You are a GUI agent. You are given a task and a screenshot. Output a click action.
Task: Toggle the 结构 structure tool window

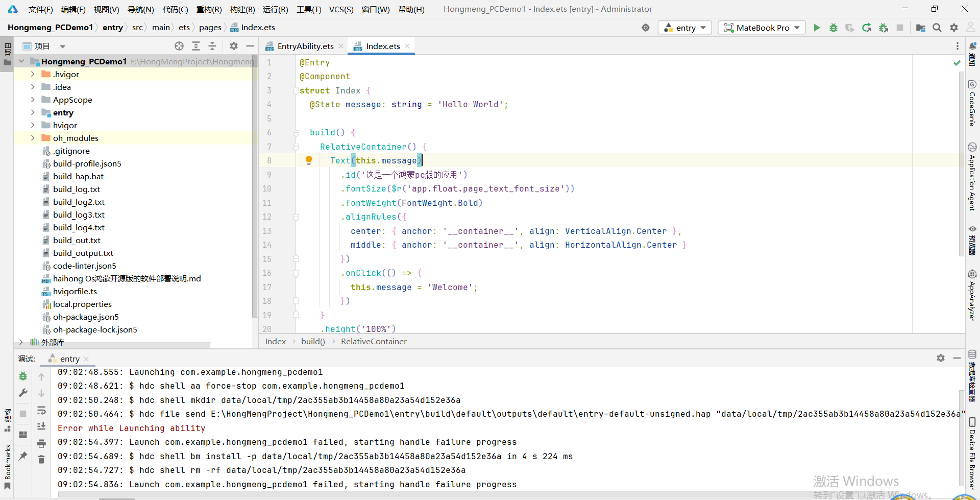coord(7,420)
